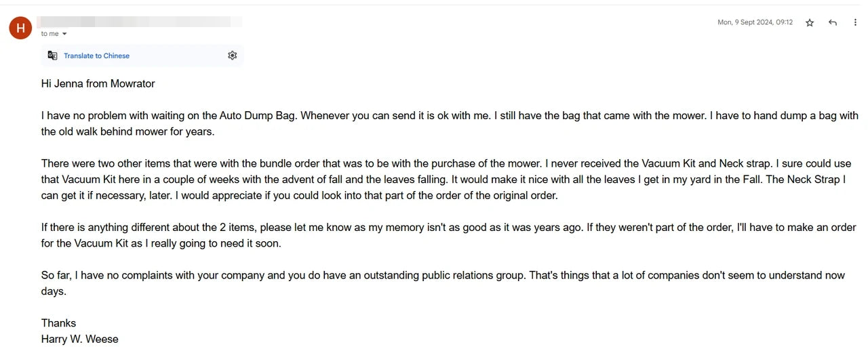Click the line "for the Vacuum Kit as I really"
Screen dimensions: 868x357
coord(161,243)
